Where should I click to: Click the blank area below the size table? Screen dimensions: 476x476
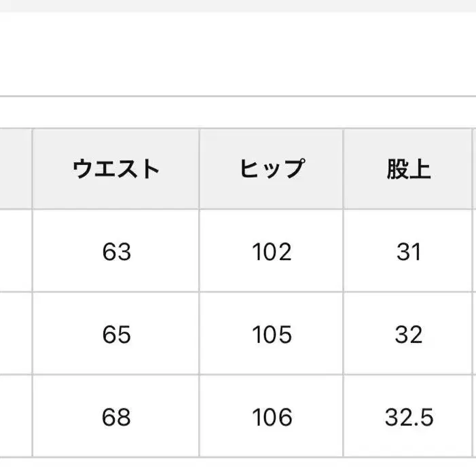pyautogui.click(x=238, y=467)
